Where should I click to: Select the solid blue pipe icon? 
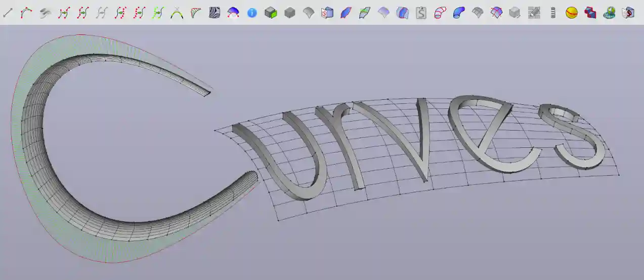pyautogui.click(x=459, y=13)
